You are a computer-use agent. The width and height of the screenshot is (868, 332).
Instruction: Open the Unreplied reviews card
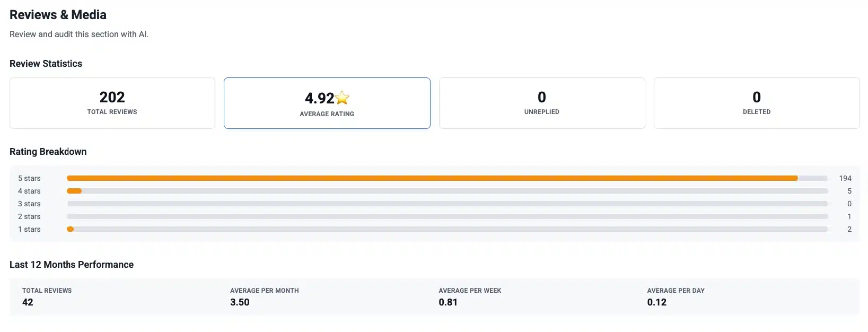541,103
